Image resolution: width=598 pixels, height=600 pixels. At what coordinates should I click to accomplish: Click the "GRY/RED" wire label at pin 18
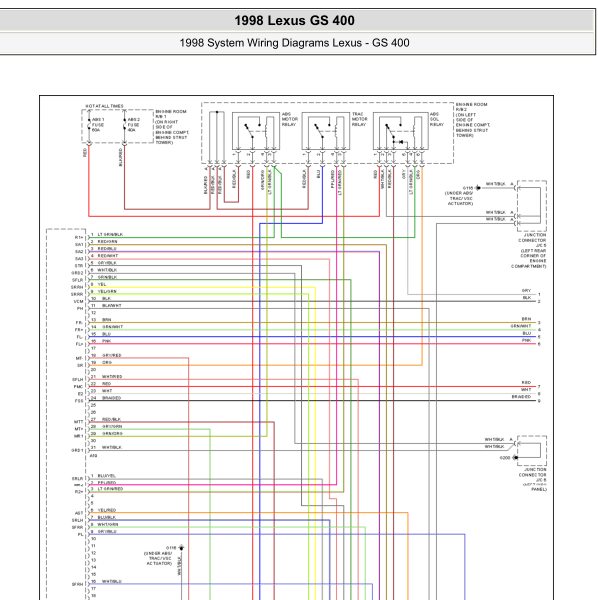tap(112, 355)
